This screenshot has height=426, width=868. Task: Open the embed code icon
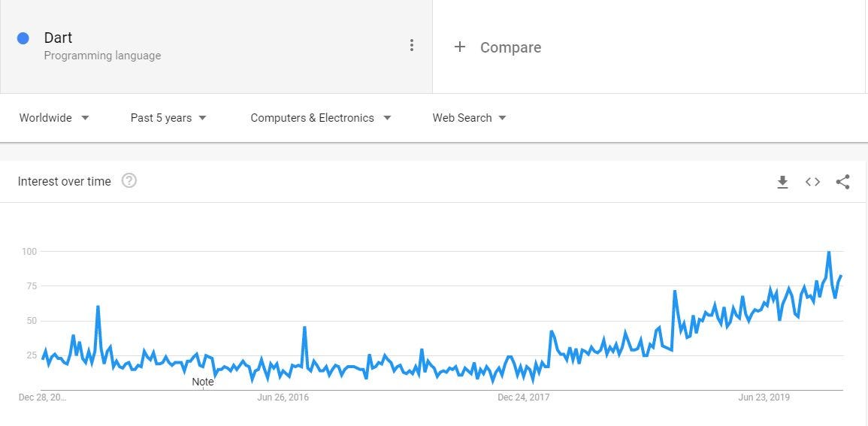click(x=812, y=182)
